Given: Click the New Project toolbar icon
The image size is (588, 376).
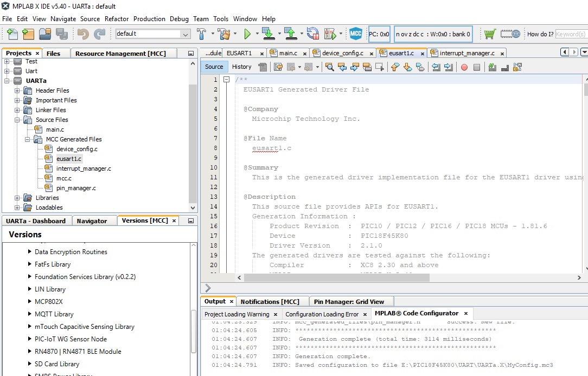Looking at the screenshot, I should pyautogui.click(x=28, y=34).
